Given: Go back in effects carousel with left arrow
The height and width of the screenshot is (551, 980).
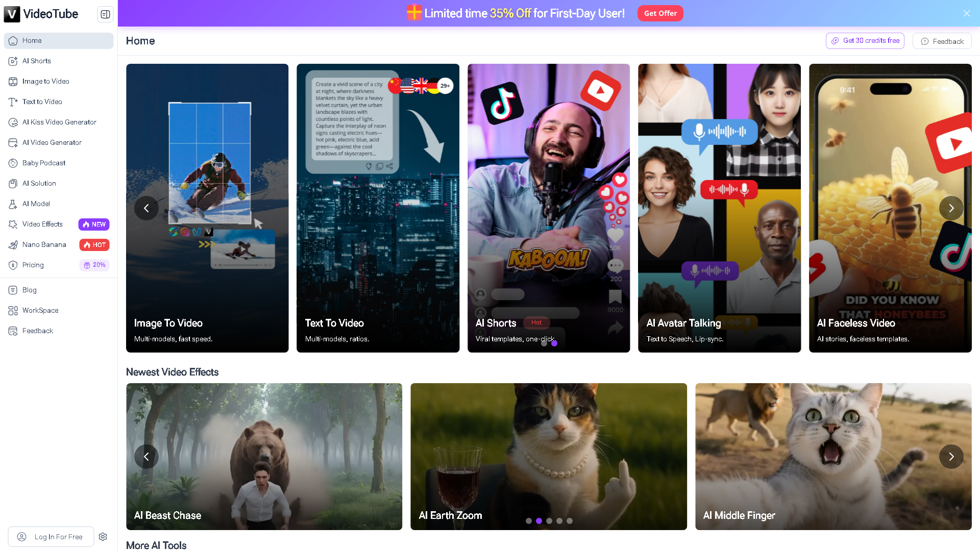Looking at the screenshot, I should point(146,457).
